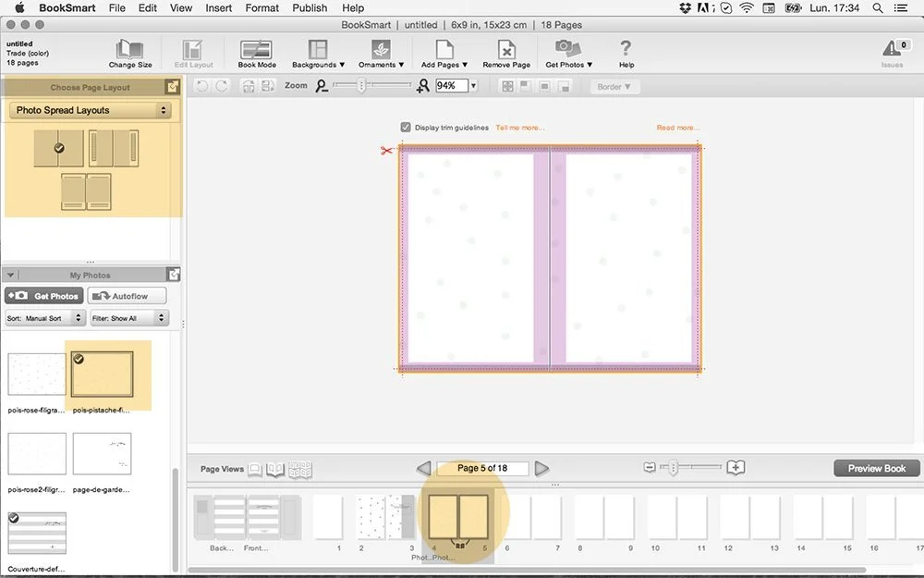Click the Remove Page icon
Viewport: 924px width, 578px height.
click(506, 54)
